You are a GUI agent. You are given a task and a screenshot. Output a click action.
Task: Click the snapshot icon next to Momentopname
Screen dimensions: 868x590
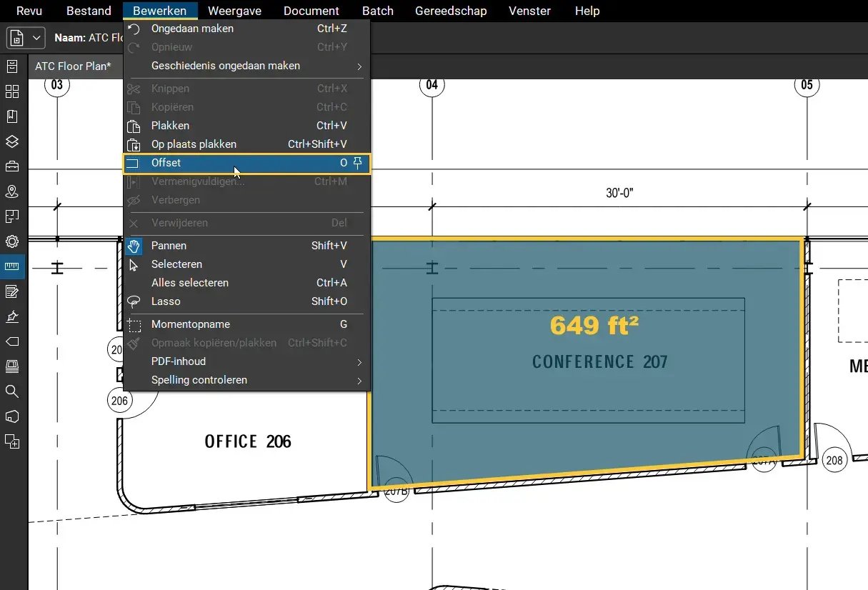click(x=134, y=325)
